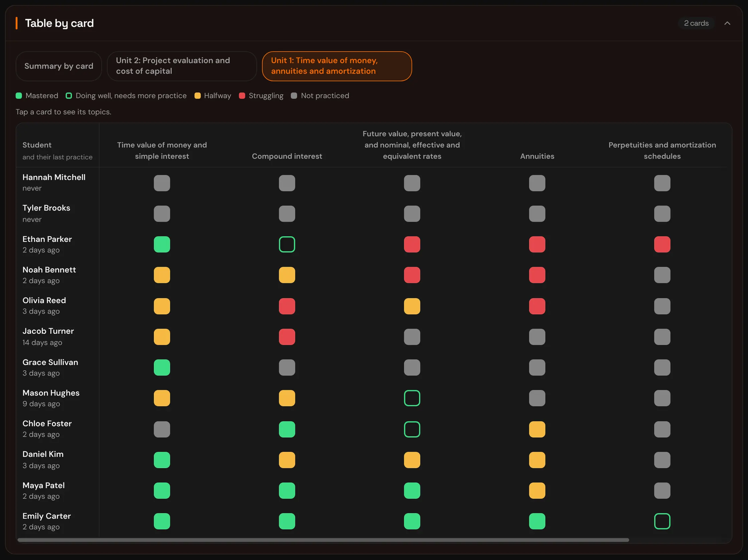Click the student name Emily Carter
The height and width of the screenshot is (560, 748).
point(47,516)
